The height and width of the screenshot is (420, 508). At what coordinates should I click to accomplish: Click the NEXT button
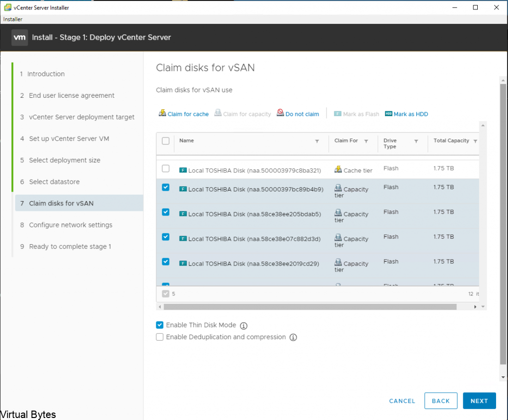[479, 401]
